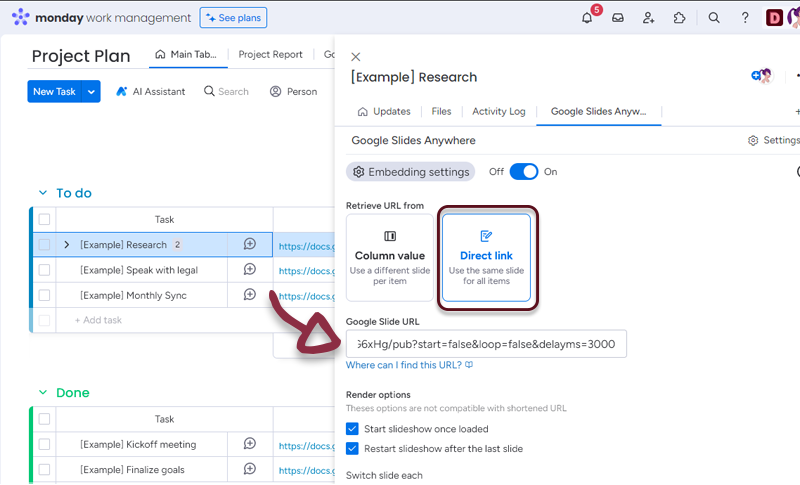Open the New Task dropdown arrow
800x485 pixels.
click(x=92, y=92)
